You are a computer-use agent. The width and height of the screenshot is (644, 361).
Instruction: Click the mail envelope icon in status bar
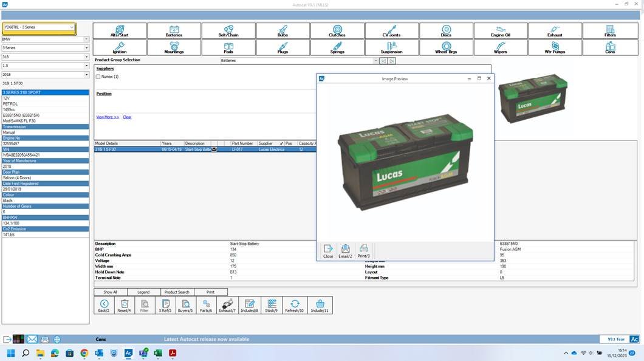tap(32, 339)
